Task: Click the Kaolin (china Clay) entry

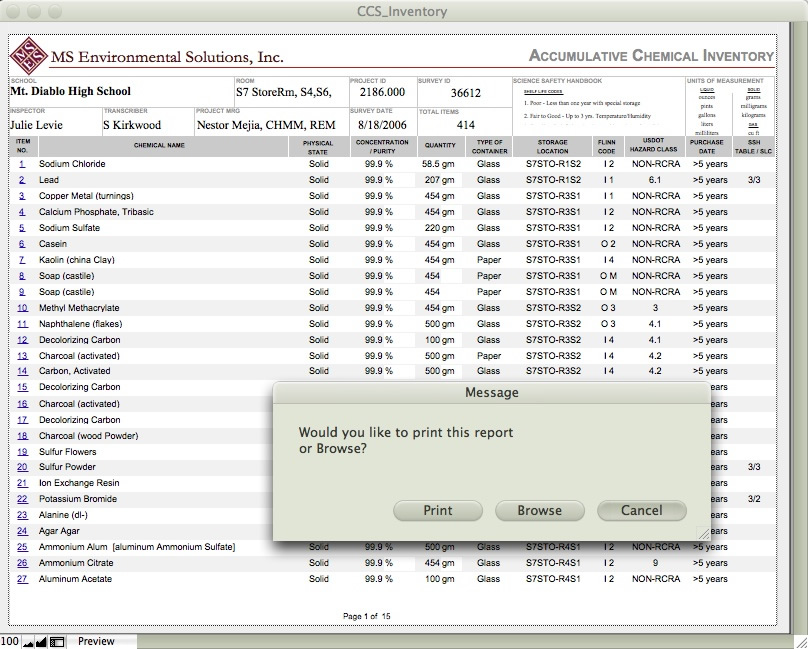Action: point(77,260)
